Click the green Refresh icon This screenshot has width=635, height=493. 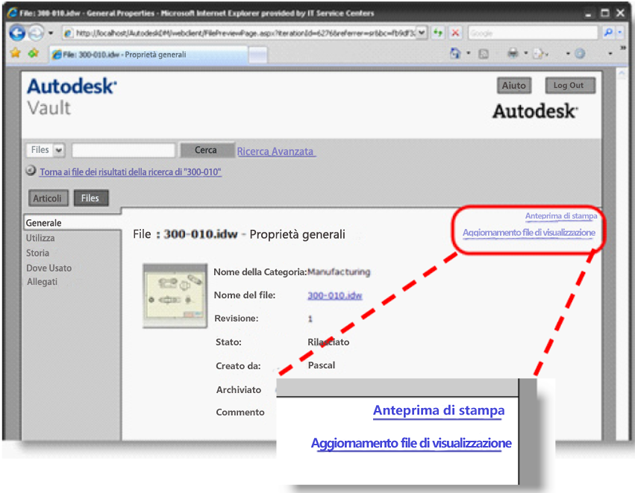pyautogui.click(x=438, y=33)
